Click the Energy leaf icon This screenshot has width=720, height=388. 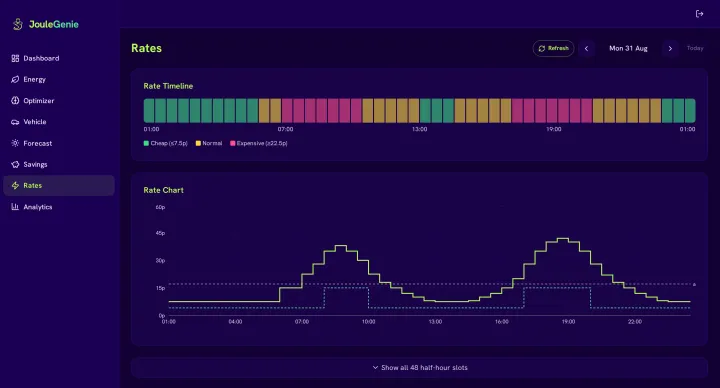tap(15, 79)
